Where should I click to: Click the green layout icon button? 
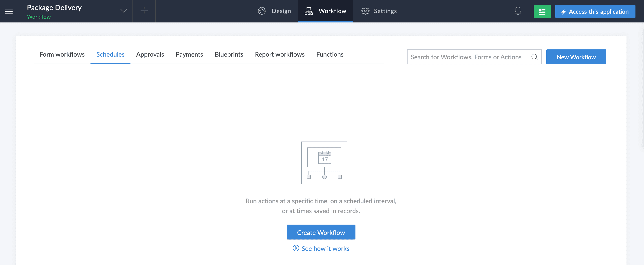click(542, 11)
